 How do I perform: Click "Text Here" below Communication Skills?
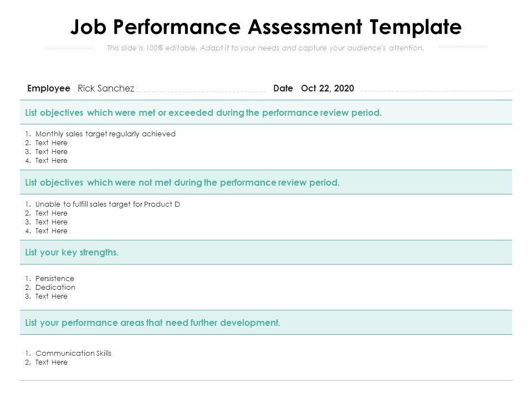pos(51,362)
